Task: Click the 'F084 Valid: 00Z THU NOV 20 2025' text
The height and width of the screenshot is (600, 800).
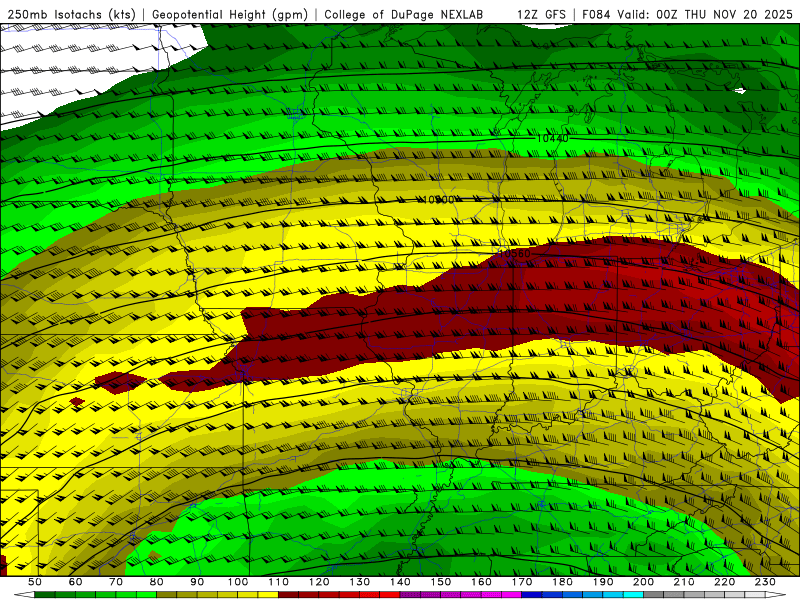Action: pyautogui.click(x=687, y=14)
